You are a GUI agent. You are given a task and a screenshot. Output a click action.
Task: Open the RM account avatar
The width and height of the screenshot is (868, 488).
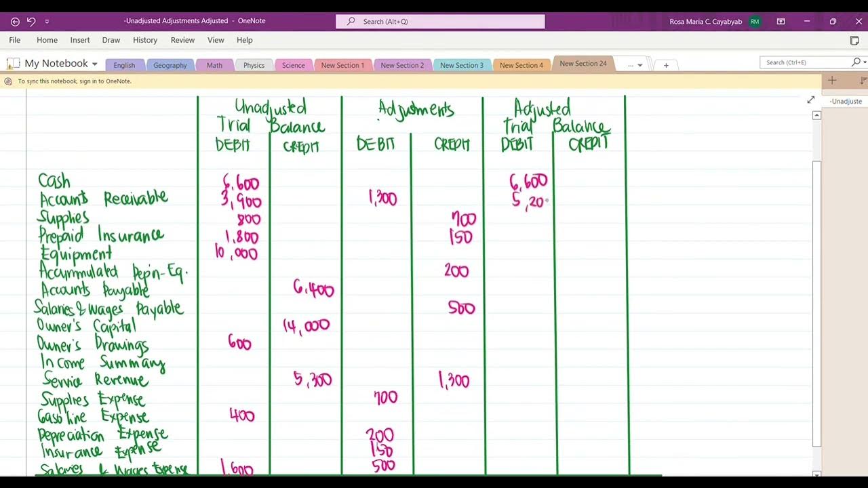point(755,22)
